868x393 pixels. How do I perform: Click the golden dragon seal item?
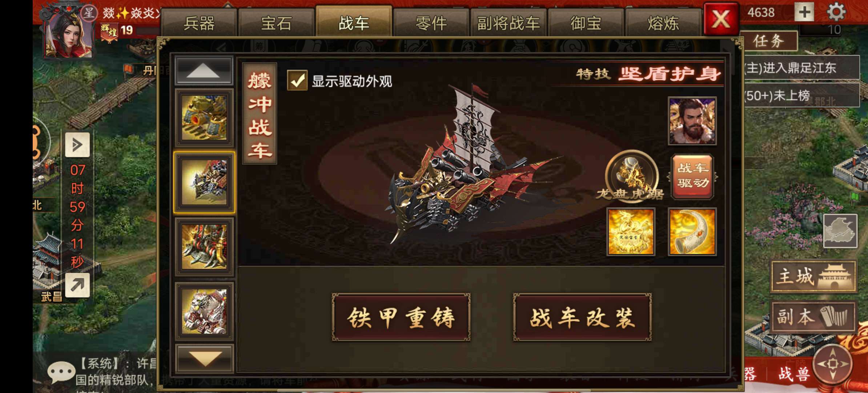[631, 232]
